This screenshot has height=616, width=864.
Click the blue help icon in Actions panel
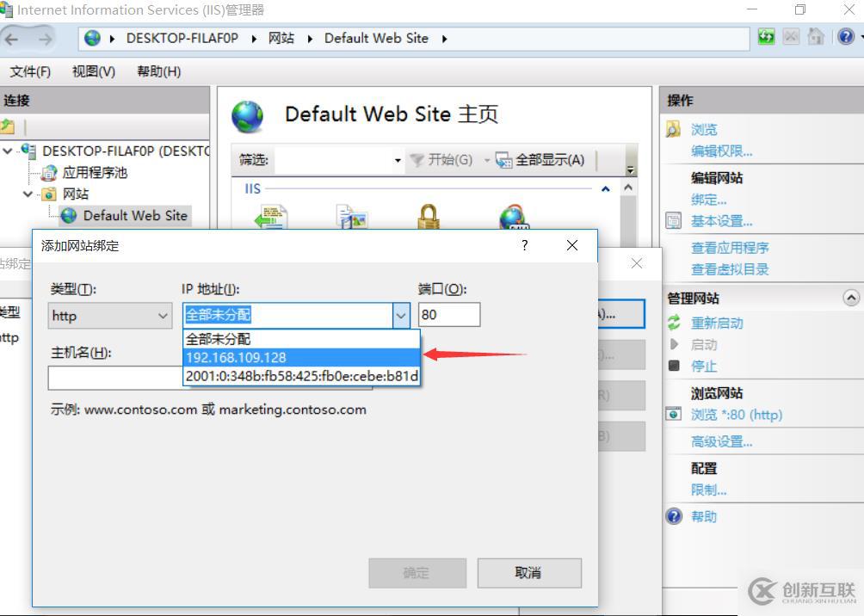673,516
